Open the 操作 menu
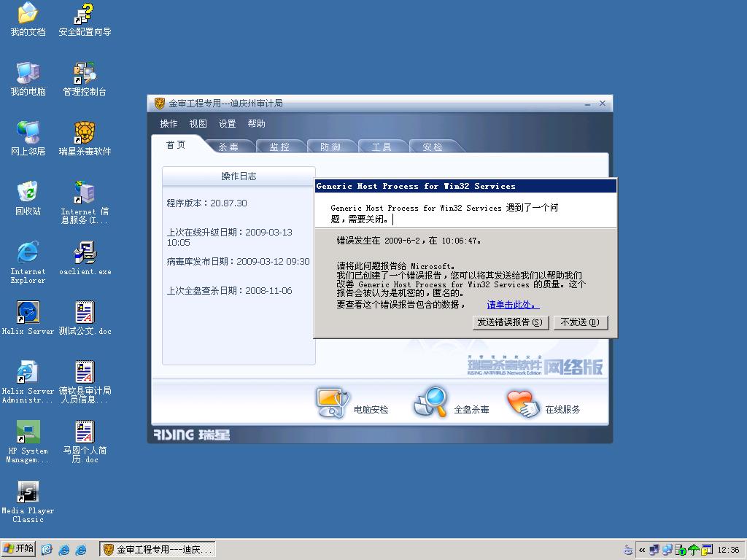The width and height of the screenshot is (747, 560). click(x=169, y=124)
